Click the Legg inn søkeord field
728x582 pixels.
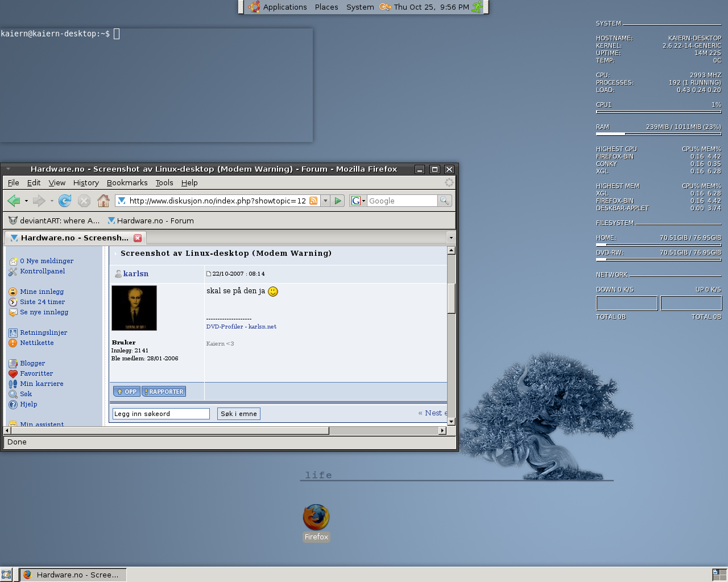161,414
